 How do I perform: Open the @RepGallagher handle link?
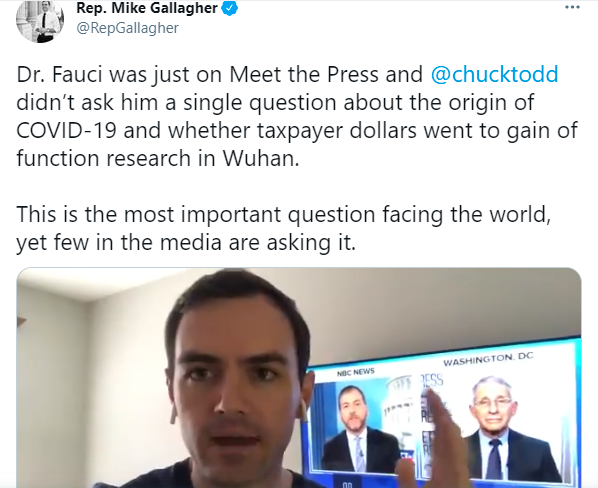point(127,28)
